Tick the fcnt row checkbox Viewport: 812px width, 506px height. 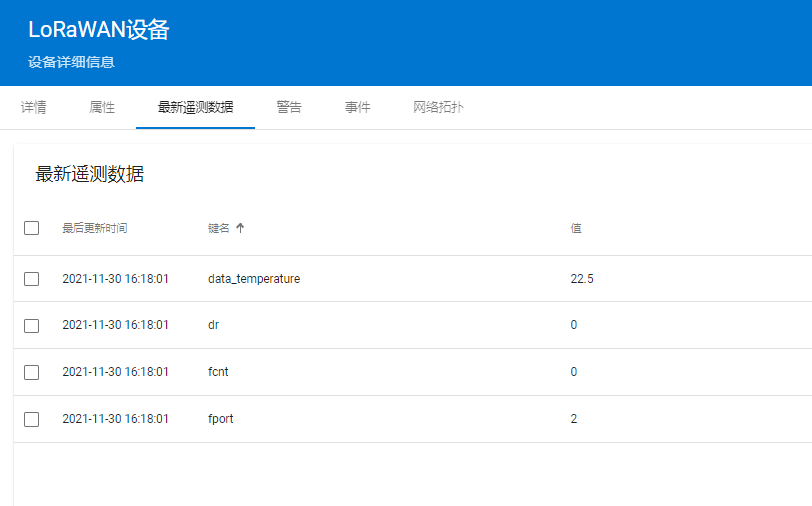pyautogui.click(x=32, y=372)
